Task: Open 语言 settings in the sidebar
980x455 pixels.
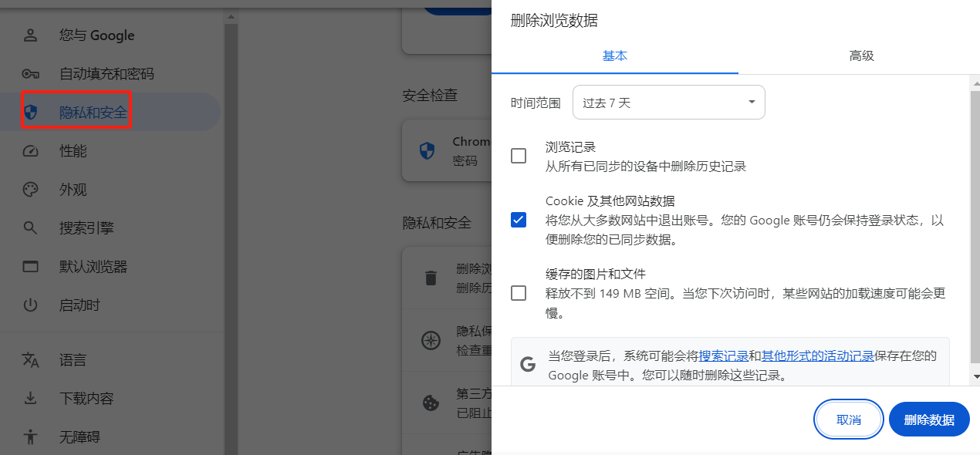Action: [31, 359]
